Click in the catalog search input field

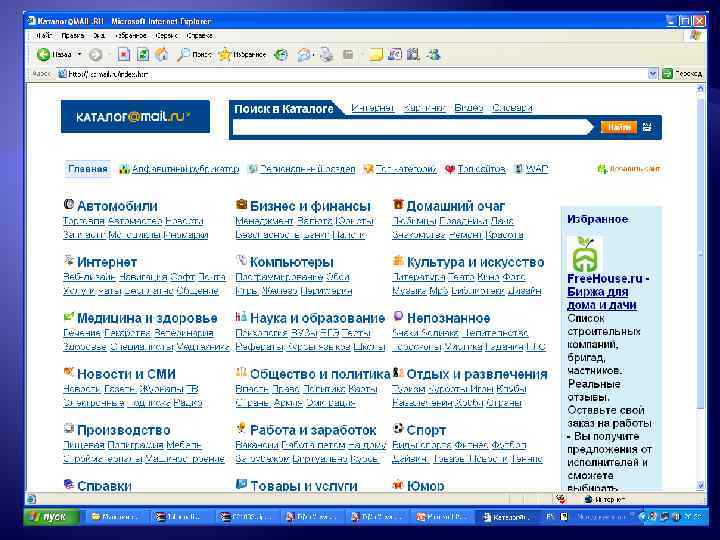coord(412,127)
